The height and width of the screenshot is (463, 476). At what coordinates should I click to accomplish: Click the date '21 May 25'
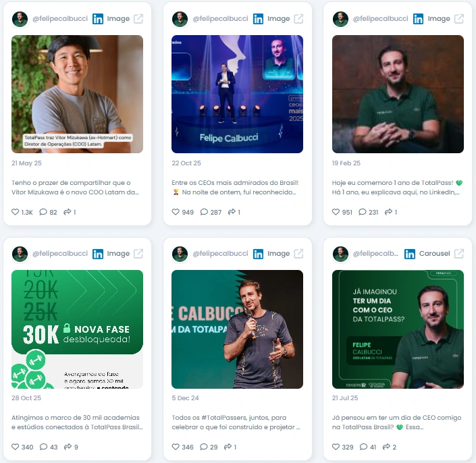pos(27,163)
